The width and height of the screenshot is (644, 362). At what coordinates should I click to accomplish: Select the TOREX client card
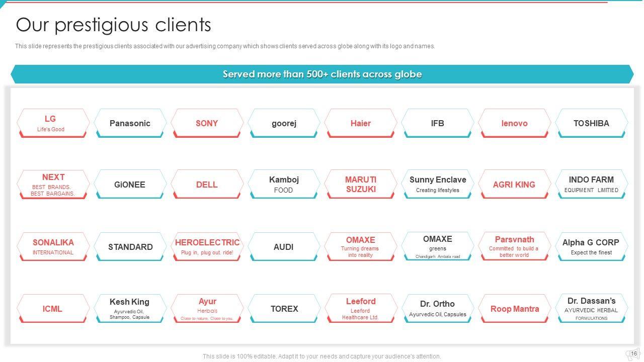click(284, 309)
